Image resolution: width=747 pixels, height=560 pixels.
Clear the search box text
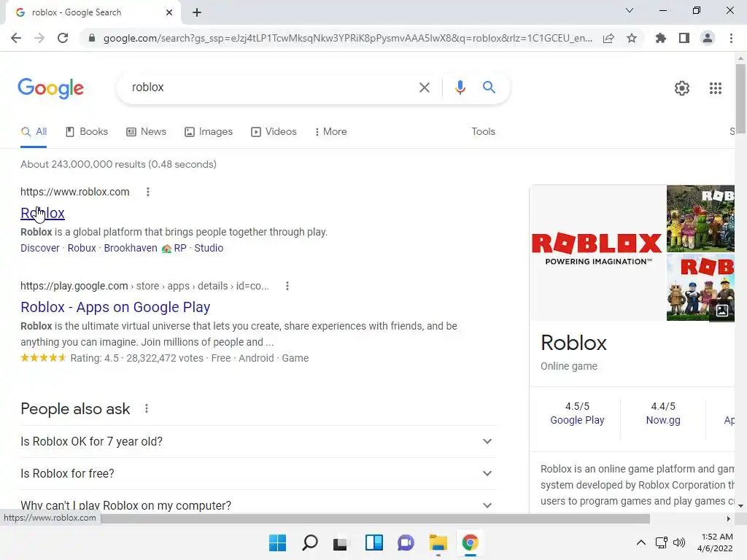coord(424,87)
